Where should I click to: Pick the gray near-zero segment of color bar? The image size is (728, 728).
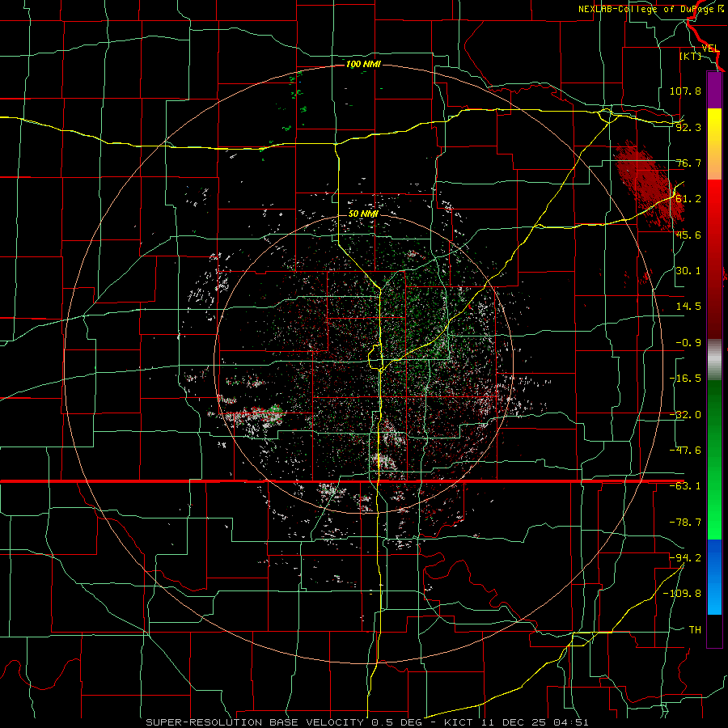pos(714,359)
